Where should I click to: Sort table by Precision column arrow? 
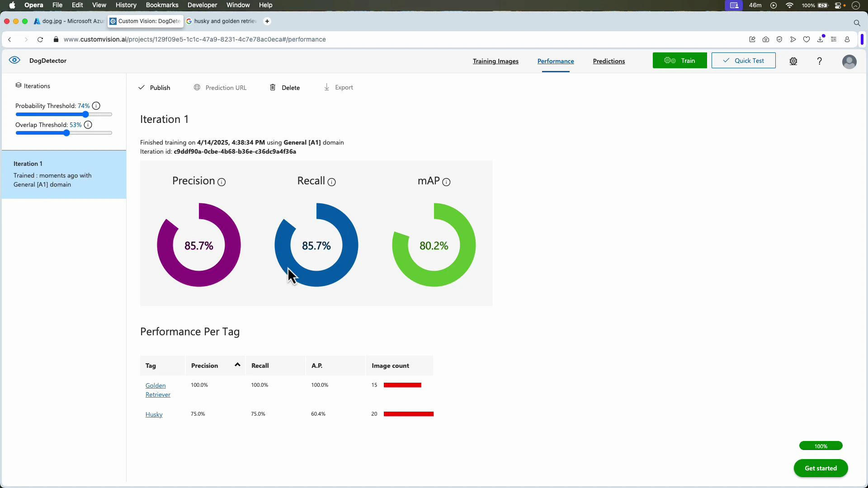click(237, 365)
